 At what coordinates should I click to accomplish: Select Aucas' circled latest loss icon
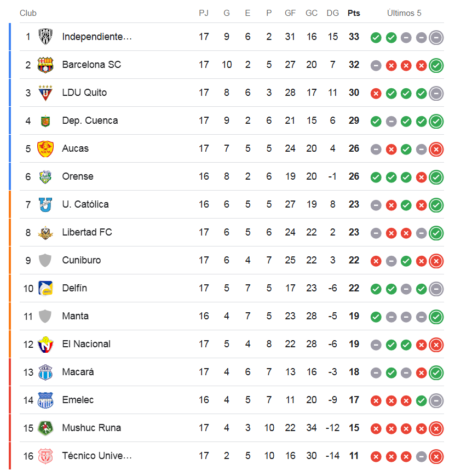(x=436, y=149)
